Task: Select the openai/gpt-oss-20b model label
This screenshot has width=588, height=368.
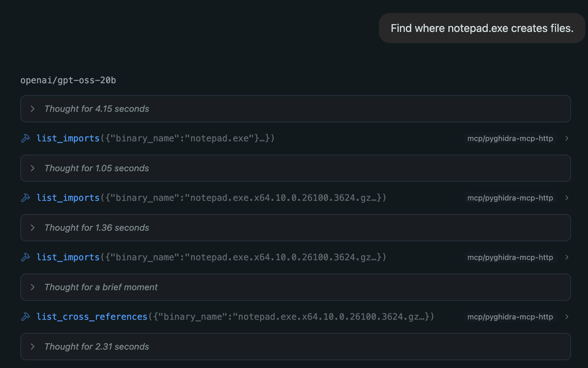Action: point(68,80)
